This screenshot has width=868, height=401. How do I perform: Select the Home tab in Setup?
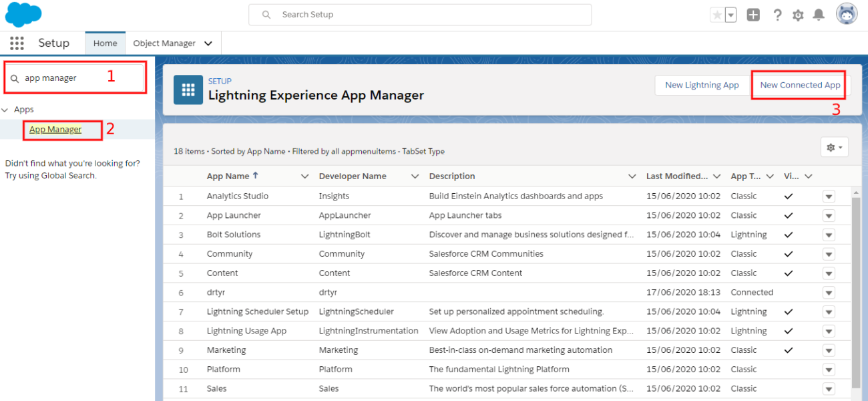pos(105,43)
